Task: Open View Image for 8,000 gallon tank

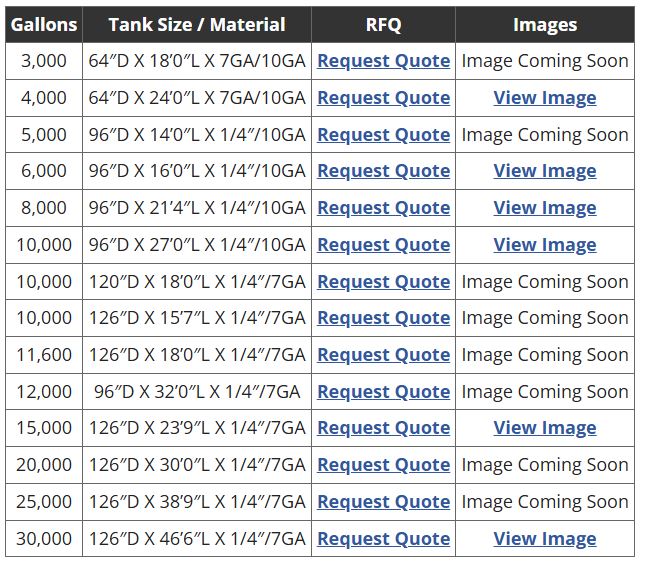Action: (544, 208)
